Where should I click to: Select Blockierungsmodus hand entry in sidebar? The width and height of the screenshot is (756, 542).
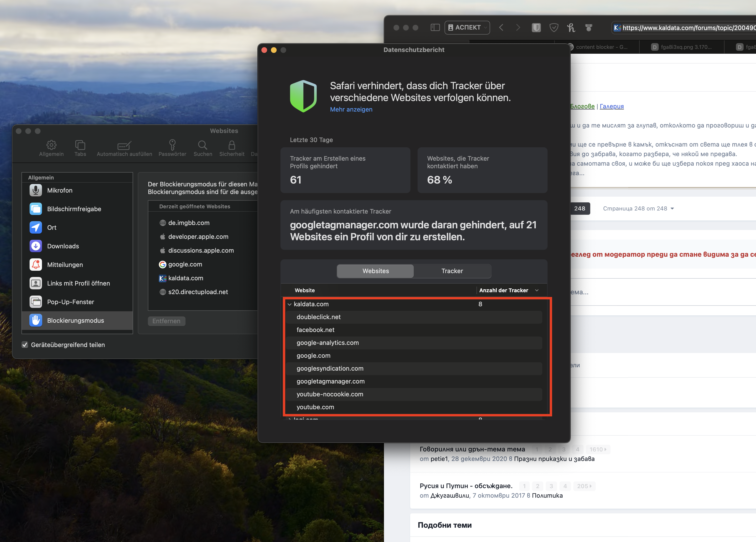point(77,321)
